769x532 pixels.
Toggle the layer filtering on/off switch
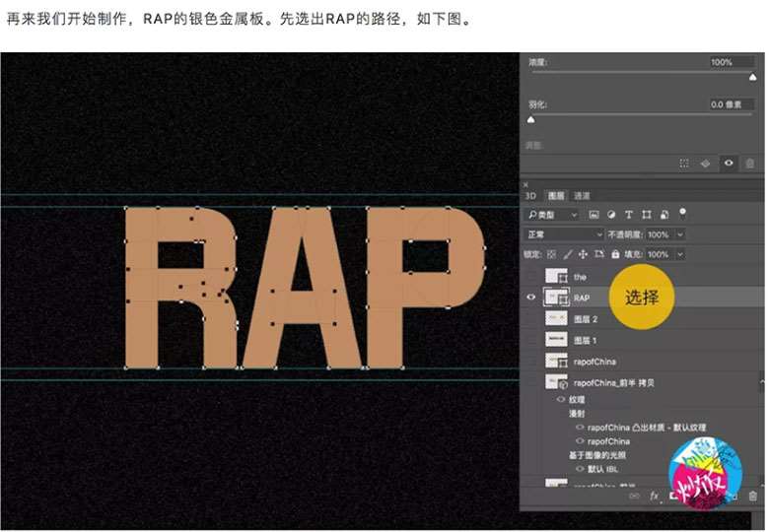point(682,213)
